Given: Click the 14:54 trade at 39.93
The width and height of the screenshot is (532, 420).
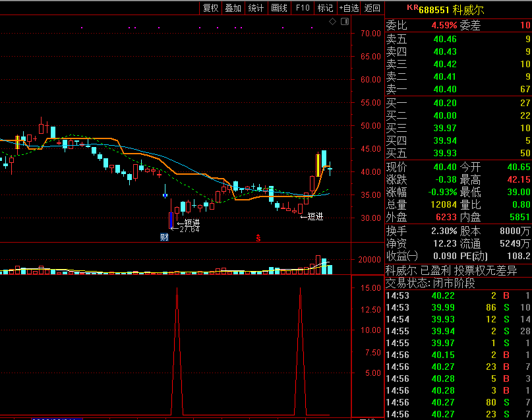Looking at the screenshot, I should tap(459, 319).
